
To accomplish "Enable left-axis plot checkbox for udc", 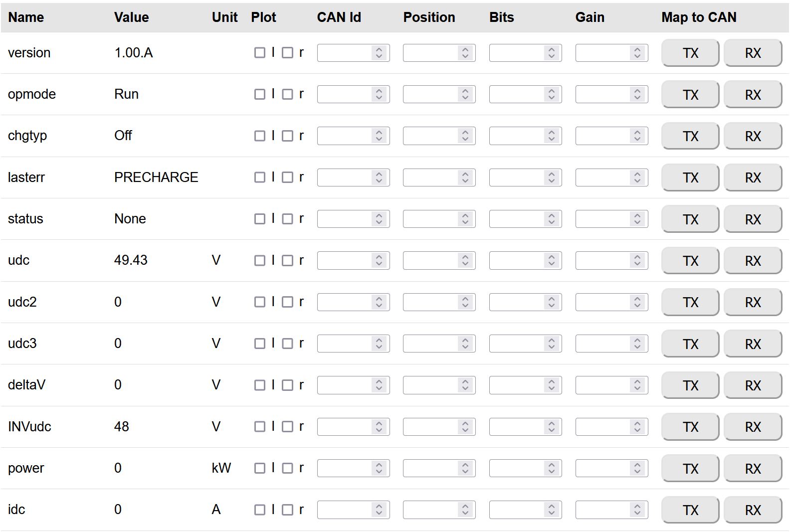I will [259, 261].
